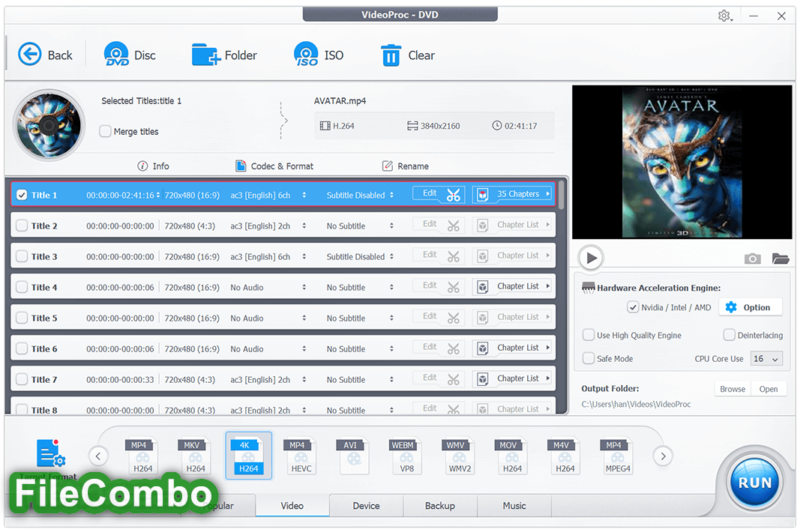Choose WMV WMV2 output format
Viewport: 800px width, 532px height.
(x=459, y=456)
